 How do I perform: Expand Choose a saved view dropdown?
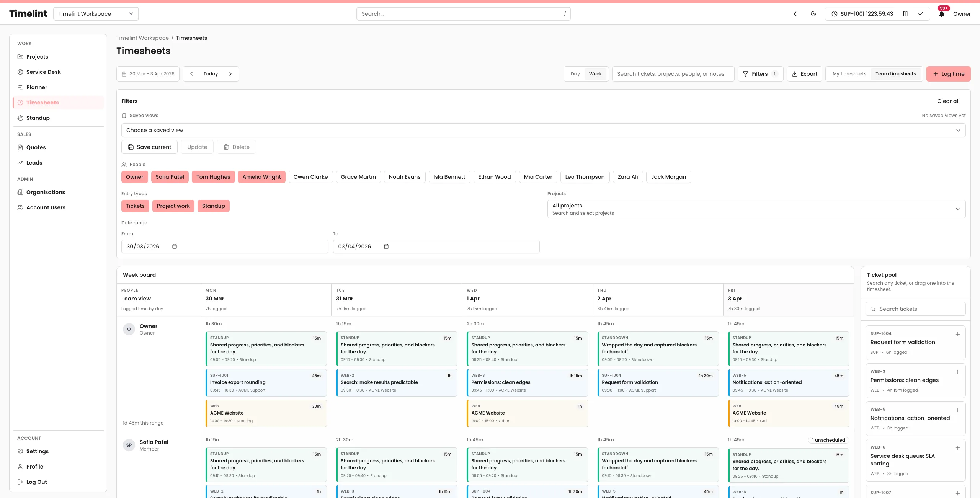543,130
